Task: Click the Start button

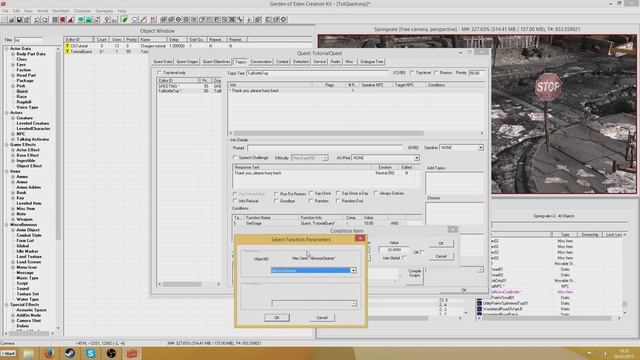Action: click(8, 353)
